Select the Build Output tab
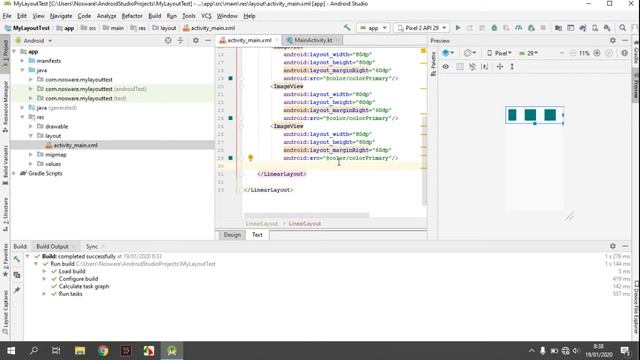This screenshot has height=360, width=640. (52, 247)
